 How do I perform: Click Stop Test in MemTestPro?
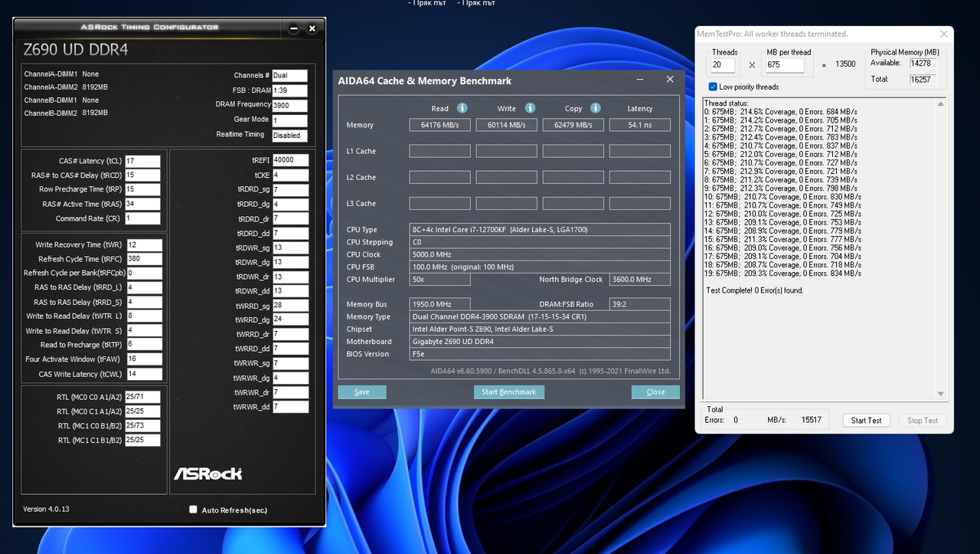(923, 420)
